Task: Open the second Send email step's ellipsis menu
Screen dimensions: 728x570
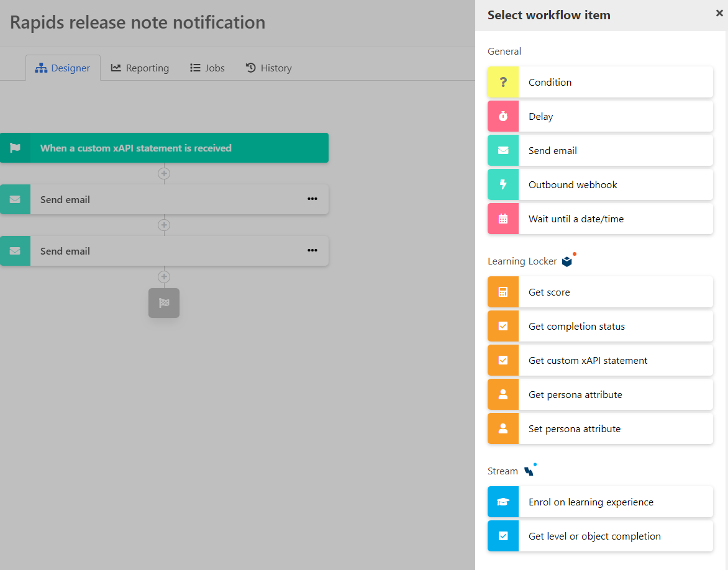Action: tap(312, 251)
